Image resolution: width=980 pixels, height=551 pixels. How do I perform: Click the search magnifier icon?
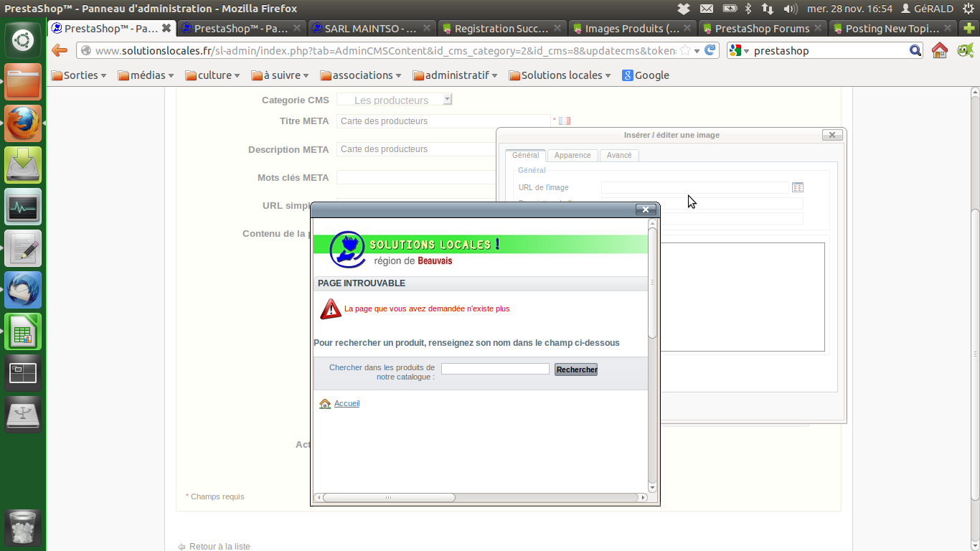915,51
